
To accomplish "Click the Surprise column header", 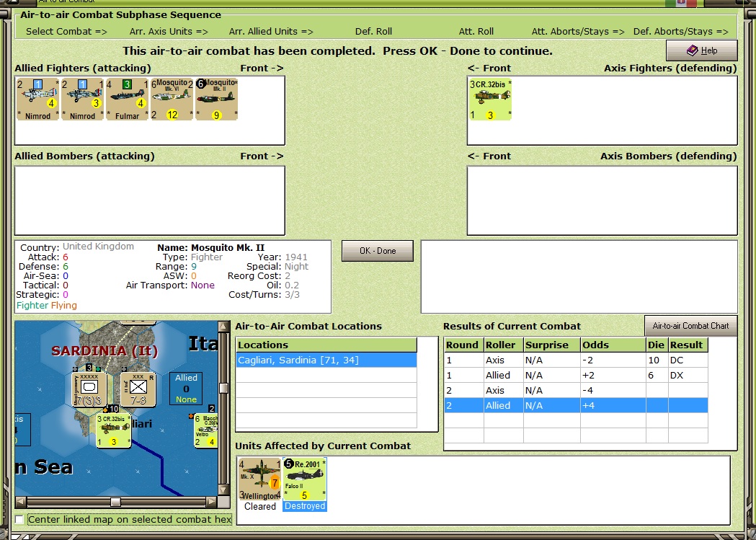I will click(552, 345).
